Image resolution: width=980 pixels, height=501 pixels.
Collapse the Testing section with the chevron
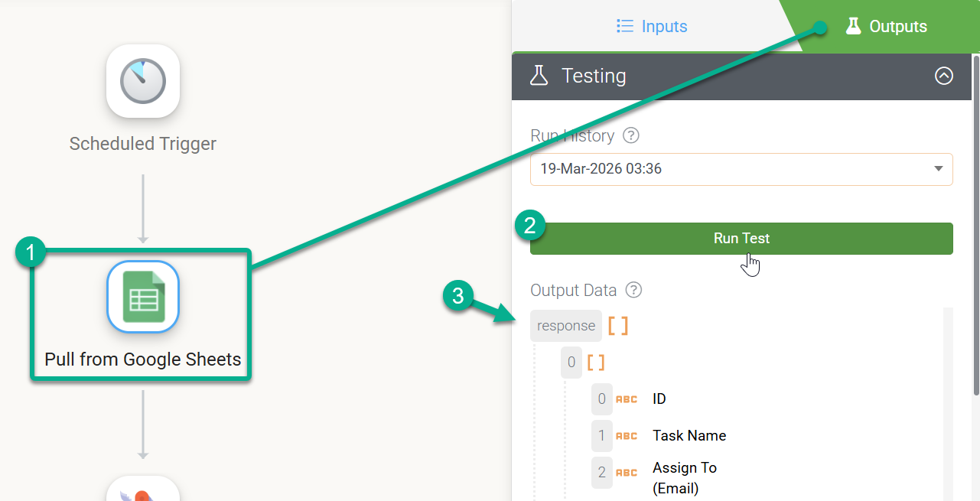tap(944, 76)
